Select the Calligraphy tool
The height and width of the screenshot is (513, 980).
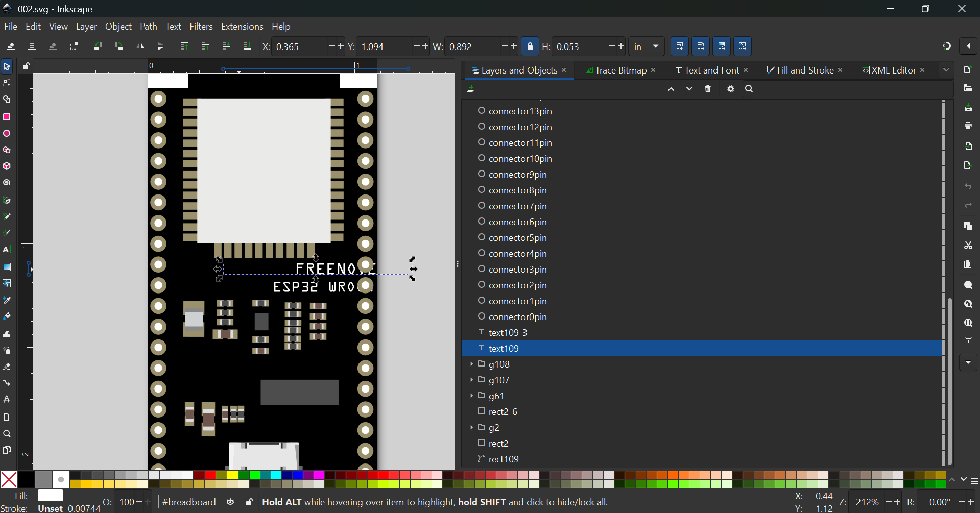click(7, 233)
